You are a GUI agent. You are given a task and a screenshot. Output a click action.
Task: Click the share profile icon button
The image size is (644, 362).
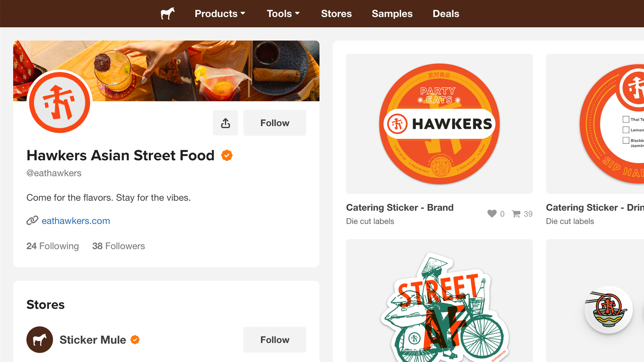[225, 123]
